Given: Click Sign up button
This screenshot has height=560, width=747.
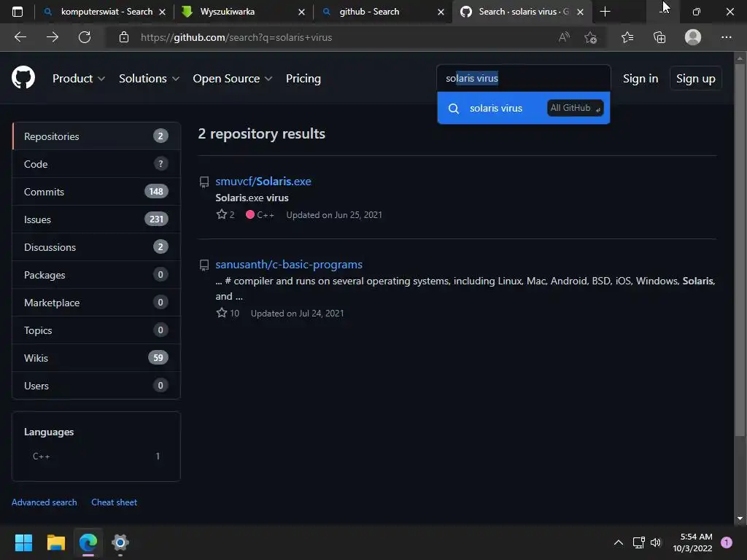Looking at the screenshot, I should point(695,79).
